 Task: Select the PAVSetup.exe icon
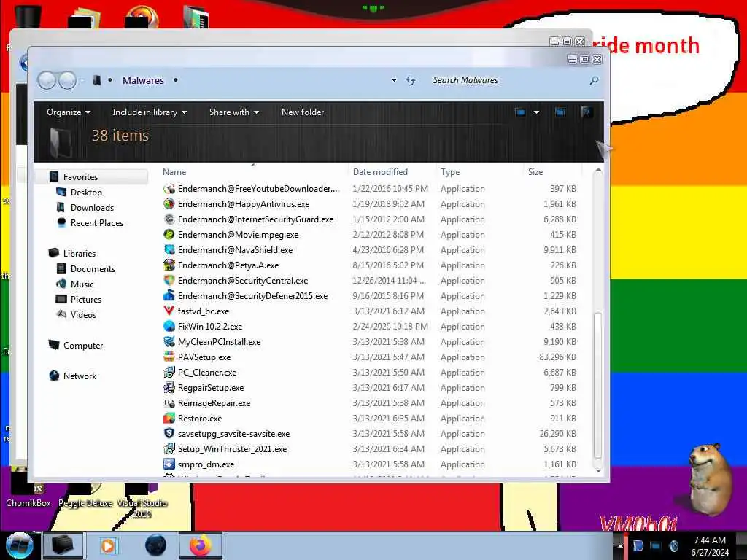169,357
